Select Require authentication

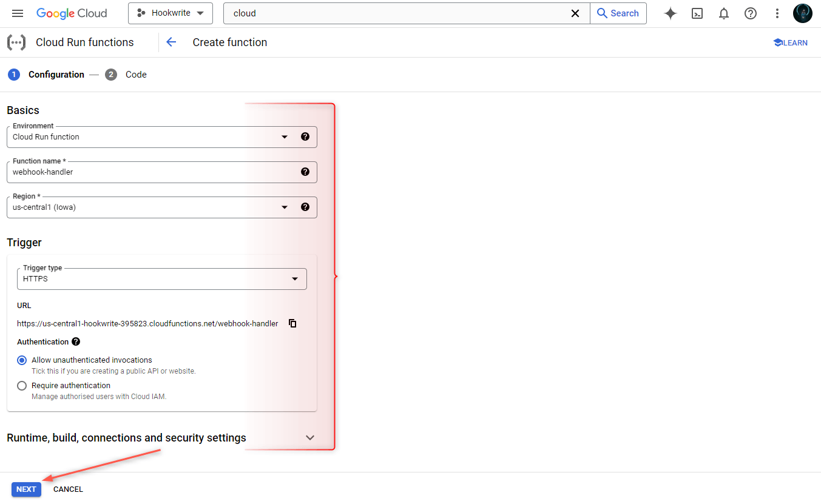click(22, 385)
